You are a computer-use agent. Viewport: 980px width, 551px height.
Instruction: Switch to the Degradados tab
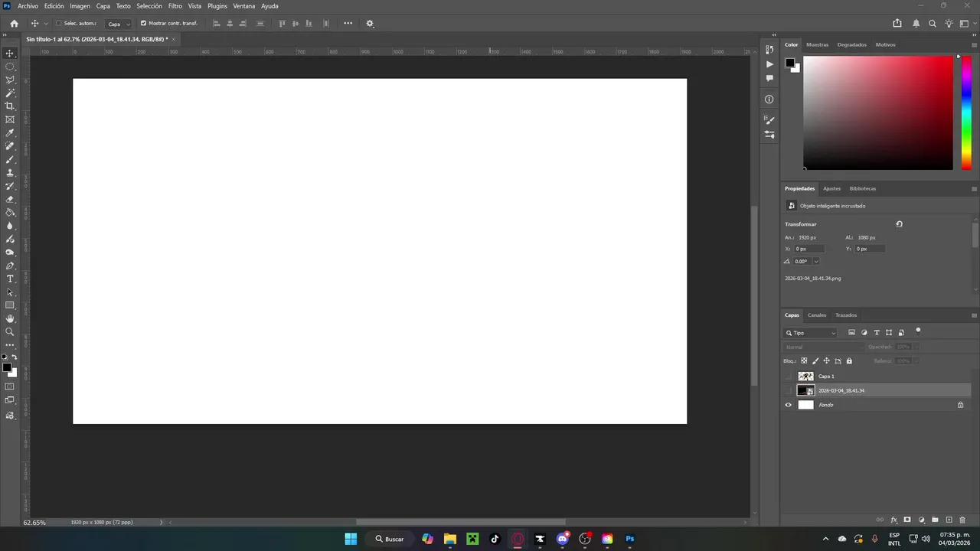coord(852,44)
